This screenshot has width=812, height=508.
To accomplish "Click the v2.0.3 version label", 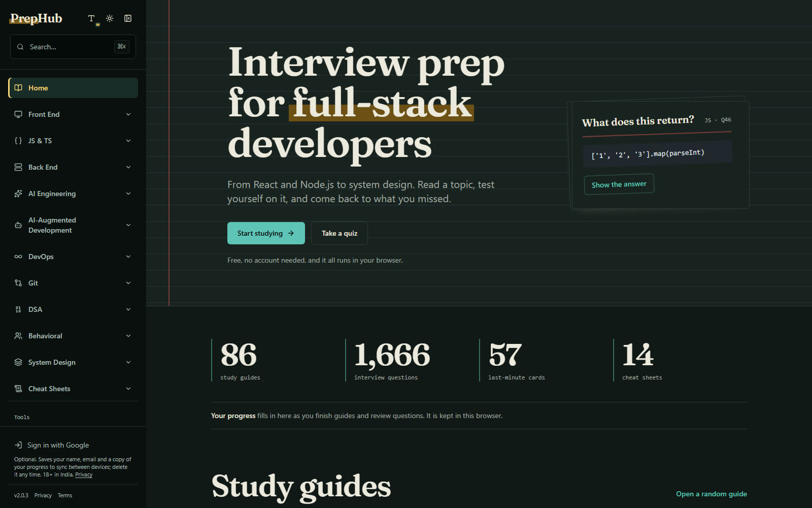I will pyautogui.click(x=21, y=495).
